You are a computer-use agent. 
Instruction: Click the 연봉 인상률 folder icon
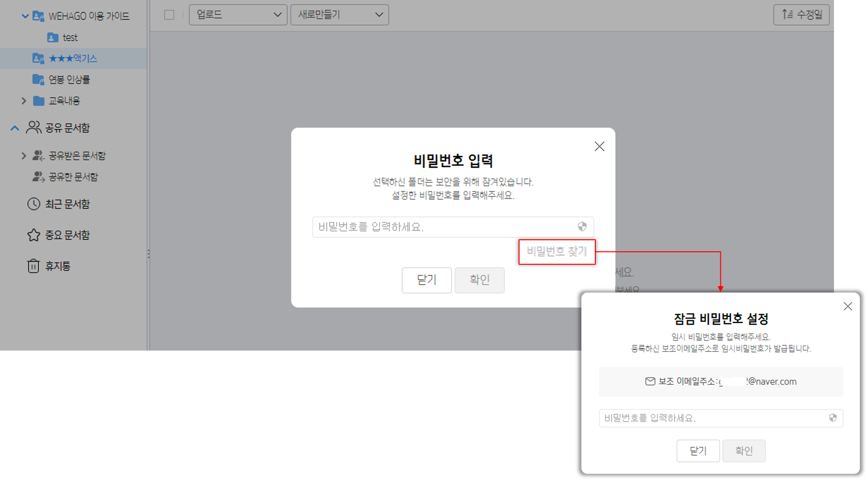point(38,80)
